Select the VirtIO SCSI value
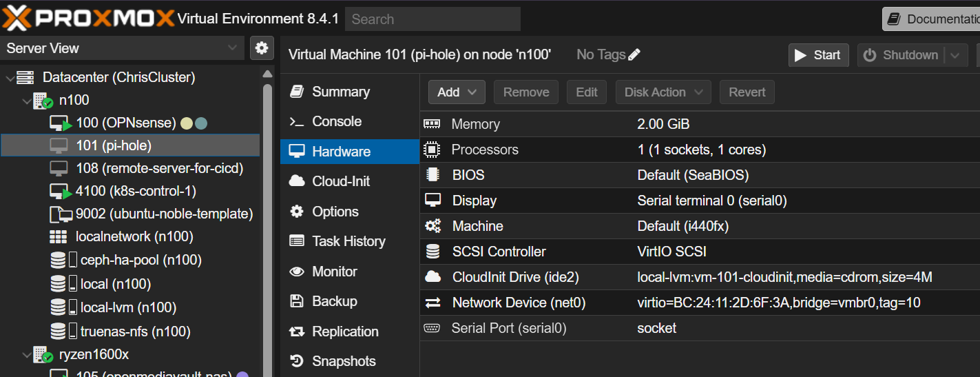The width and height of the screenshot is (980, 377). point(671,252)
